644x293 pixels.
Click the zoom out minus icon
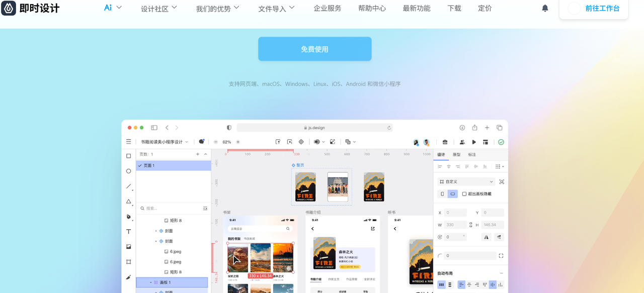pyautogui.click(x=216, y=142)
